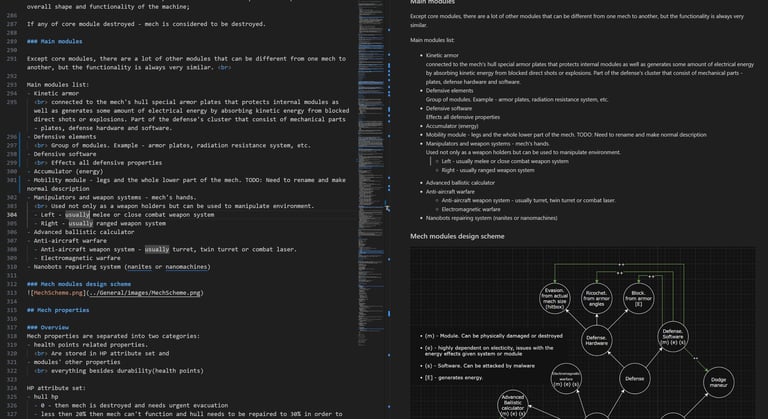Screen dimensions: 768x419
Task: Click 'Left - usually melee' sub-bullet in preview
Action: point(505,161)
